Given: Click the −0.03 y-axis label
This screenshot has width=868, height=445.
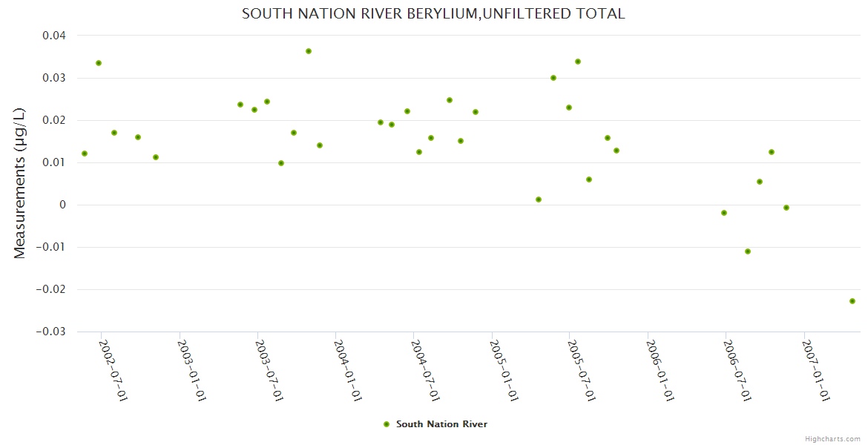Looking at the screenshot, I should (50, 332).
